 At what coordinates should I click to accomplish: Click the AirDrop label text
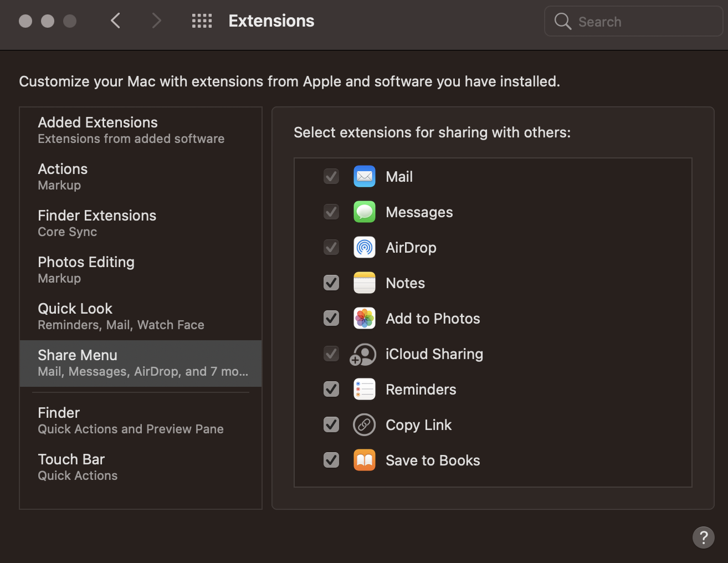411,248
